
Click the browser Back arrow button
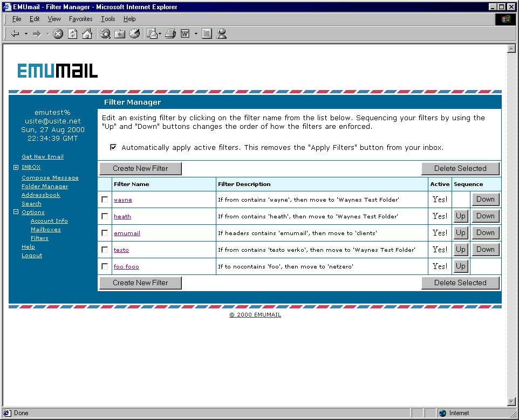15,33
